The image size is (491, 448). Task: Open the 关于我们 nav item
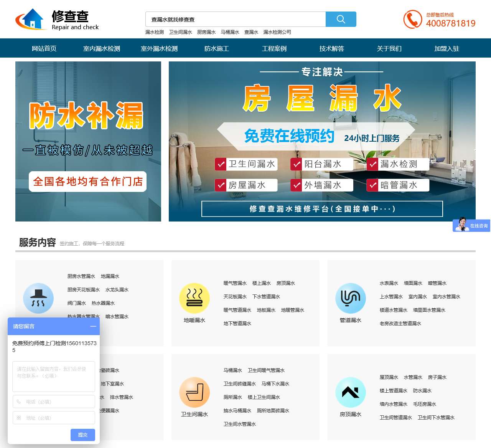[x=389, y=48]
